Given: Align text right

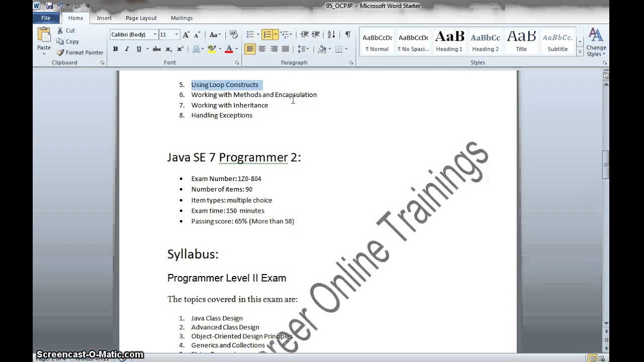Looking at the screenshot, I should coord(274,49).
